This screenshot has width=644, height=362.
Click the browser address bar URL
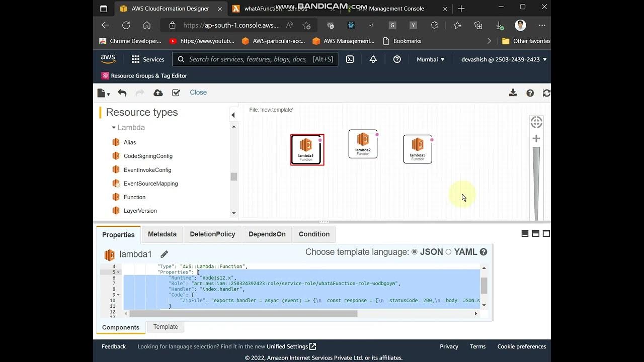point(231,25)
